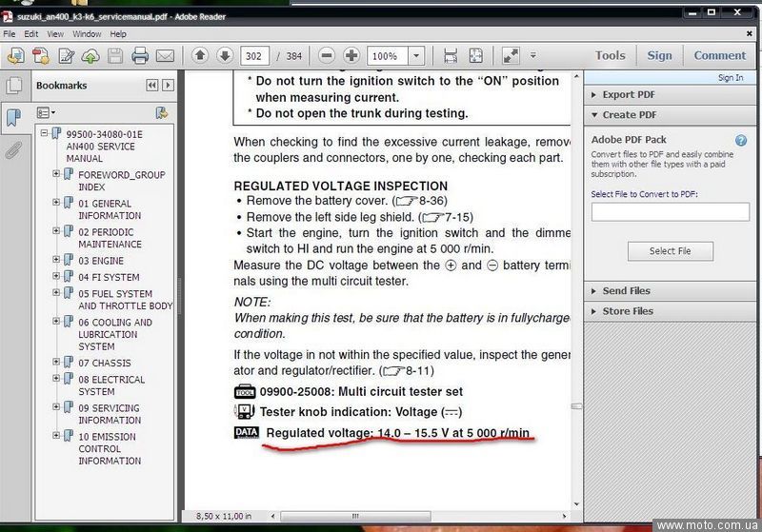Expand the 08 ELECTRICAL SYSTEM bookmark
Image resolution: width=762 pixels, height=532 pixels.
(57, 380)
